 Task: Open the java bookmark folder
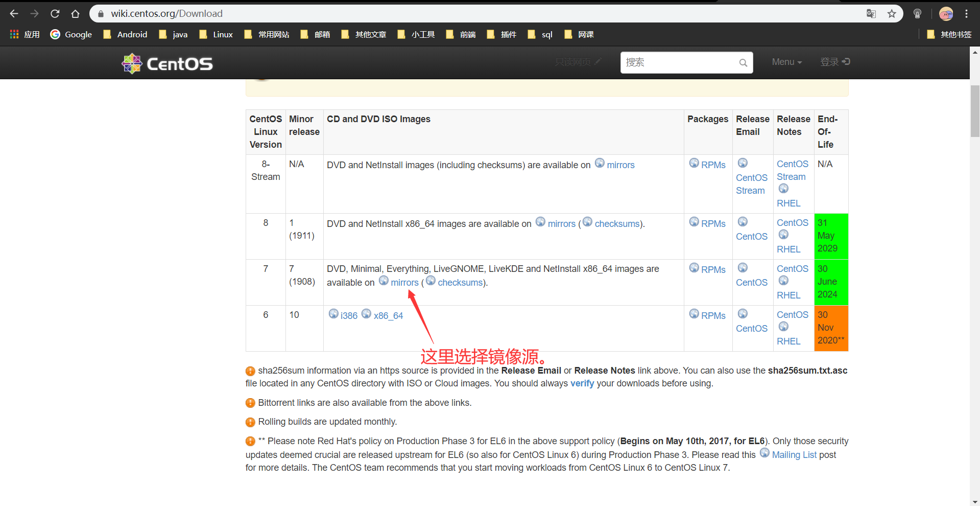173,34
